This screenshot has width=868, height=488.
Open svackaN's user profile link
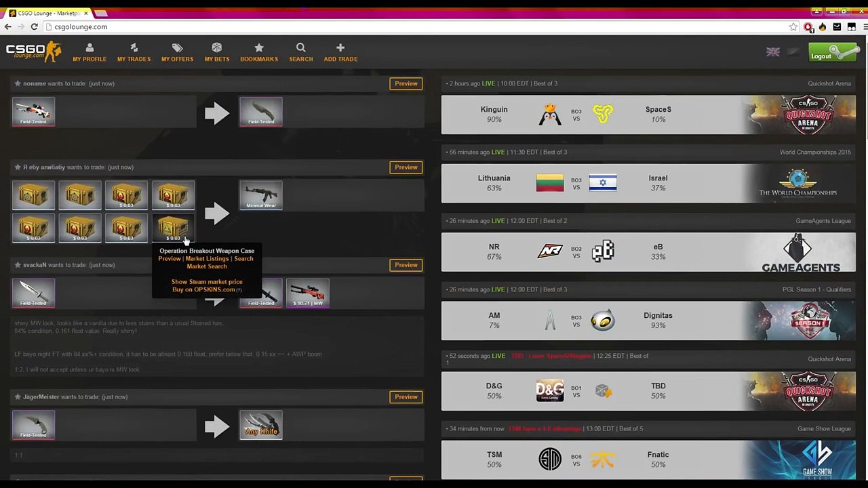coord(35,265)
